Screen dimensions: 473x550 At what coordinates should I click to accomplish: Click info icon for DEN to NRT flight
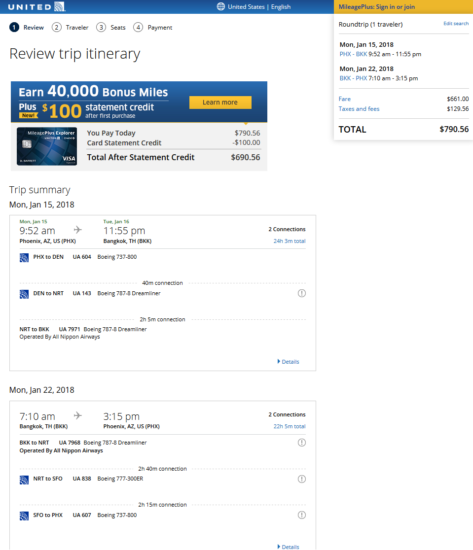[x=302, y=293]
